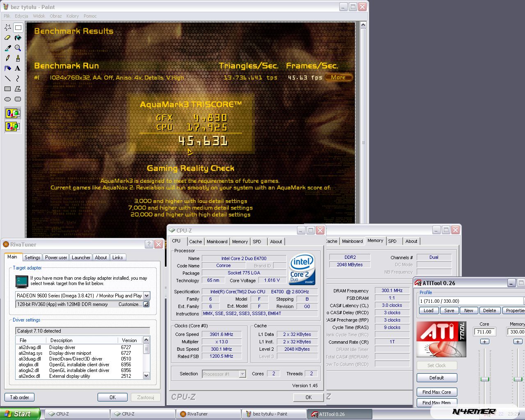Viewport: 525px width, 420px height.
Task: Choose the Line tool in Paint
Action: (8, 79)
